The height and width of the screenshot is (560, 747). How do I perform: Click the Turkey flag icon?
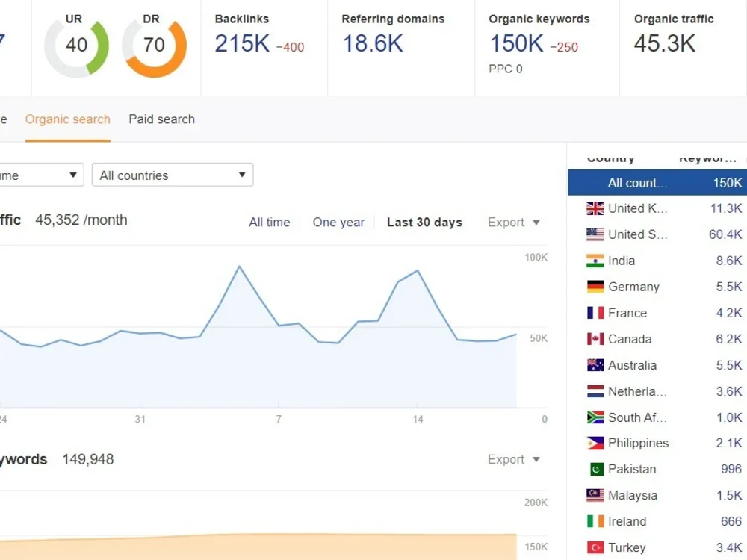coord(595,547)
